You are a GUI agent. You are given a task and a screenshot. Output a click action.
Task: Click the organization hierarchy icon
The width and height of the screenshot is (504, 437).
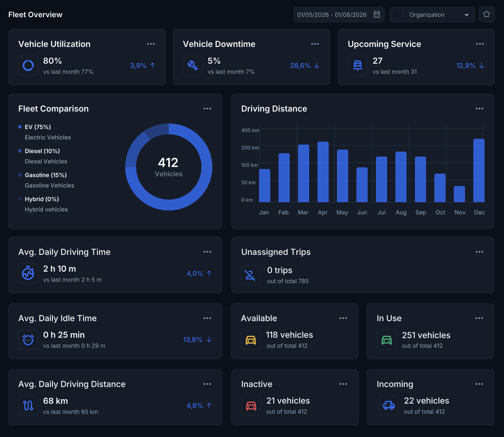396,15
